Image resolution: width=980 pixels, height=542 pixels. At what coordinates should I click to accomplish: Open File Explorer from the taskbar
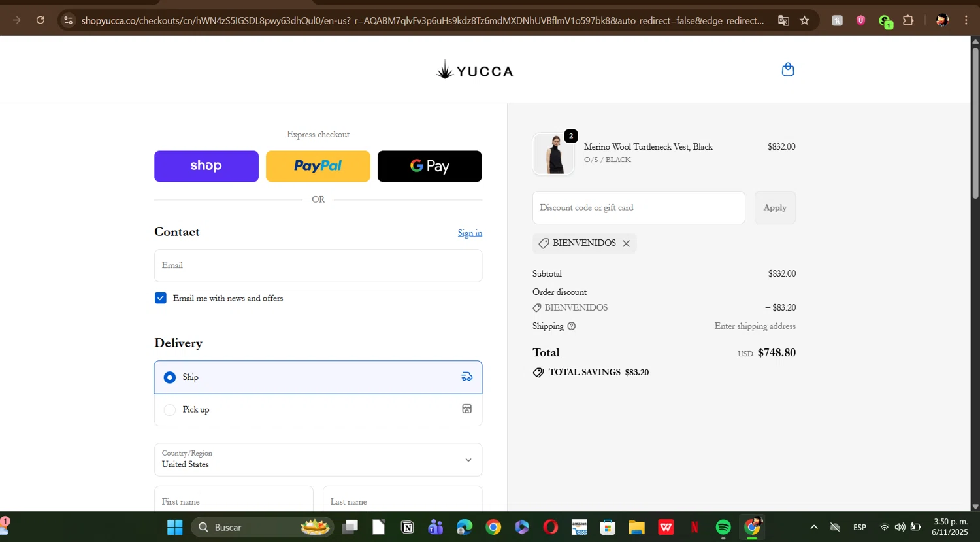[637, 527]
